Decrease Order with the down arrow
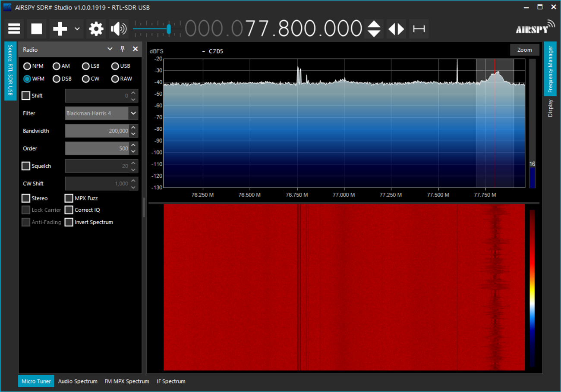561x392 pixels. (x=134, y=152)
